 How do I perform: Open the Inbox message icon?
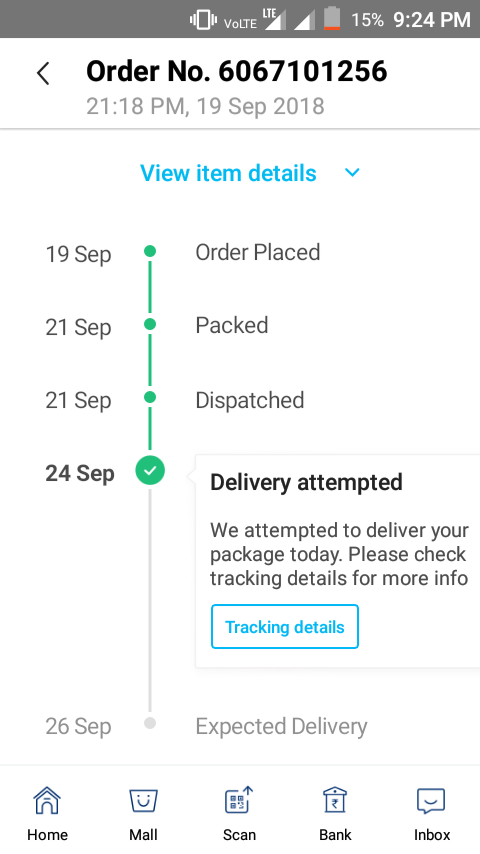pyautogui.click(x=432, y=801)
